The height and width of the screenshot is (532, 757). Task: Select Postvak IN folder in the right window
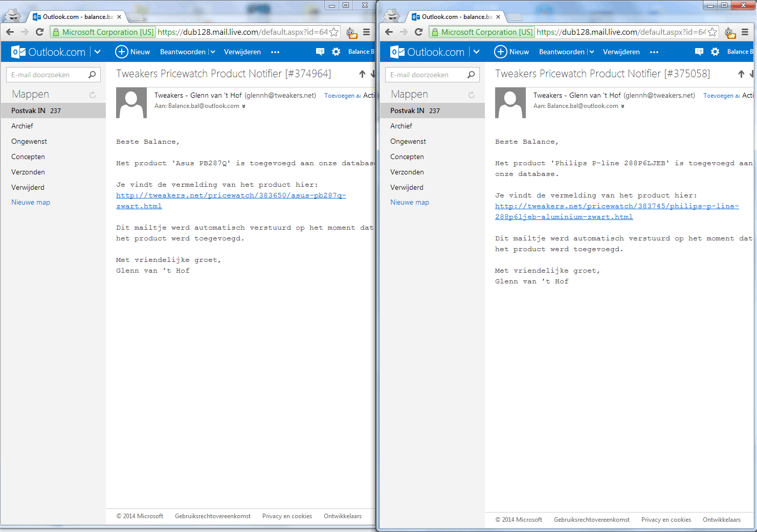[x=432, y=110]
